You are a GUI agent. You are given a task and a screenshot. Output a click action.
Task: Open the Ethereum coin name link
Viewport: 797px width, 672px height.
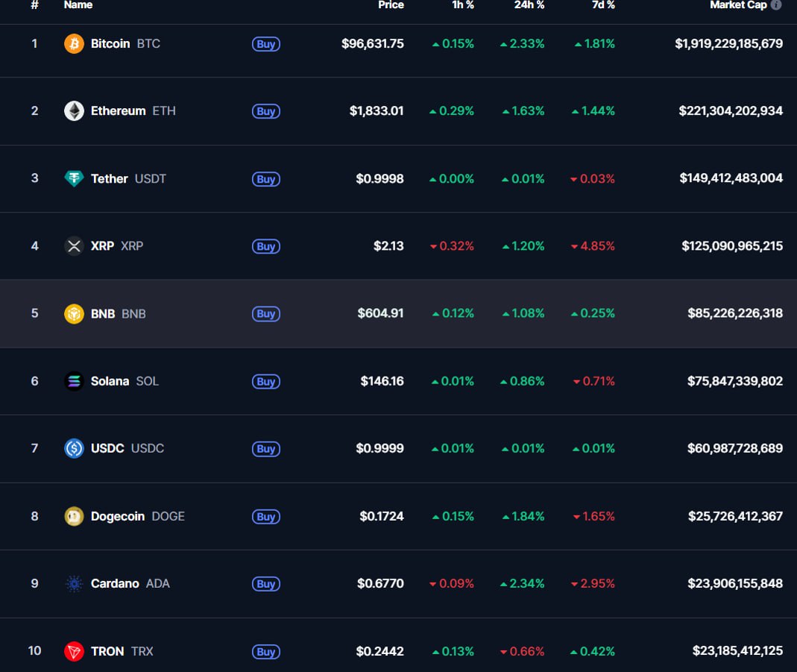[118, 111]
